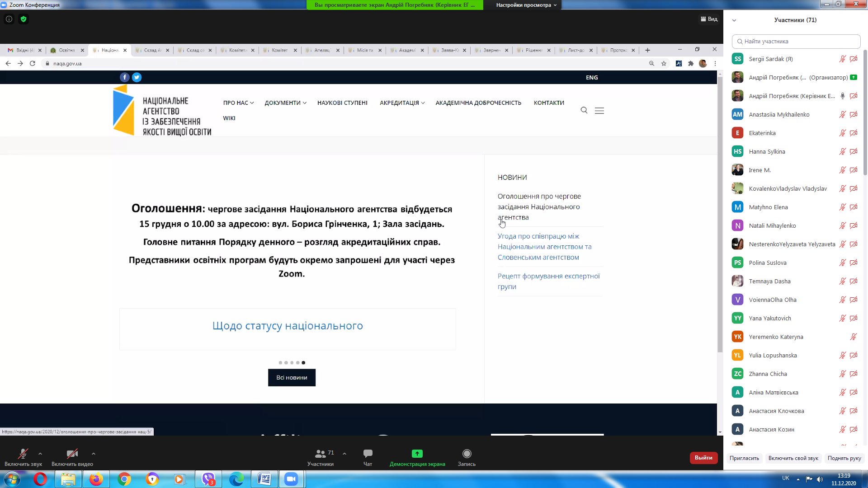Open НАУКОВІ СТУПЕНІ menu item
Image resolution: width=868 pixels, height=488 pixels.
click(x=342, y=103)
